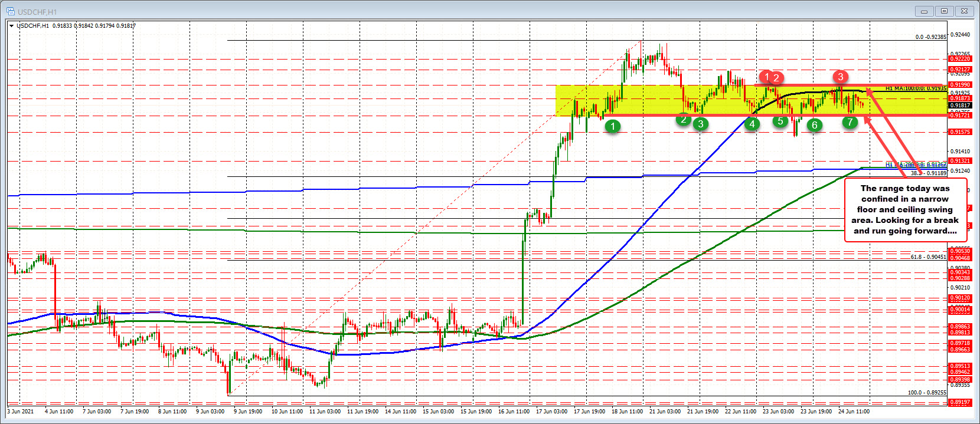Select green circle marker number 3
980x424 pixels.
coord(701,124)
